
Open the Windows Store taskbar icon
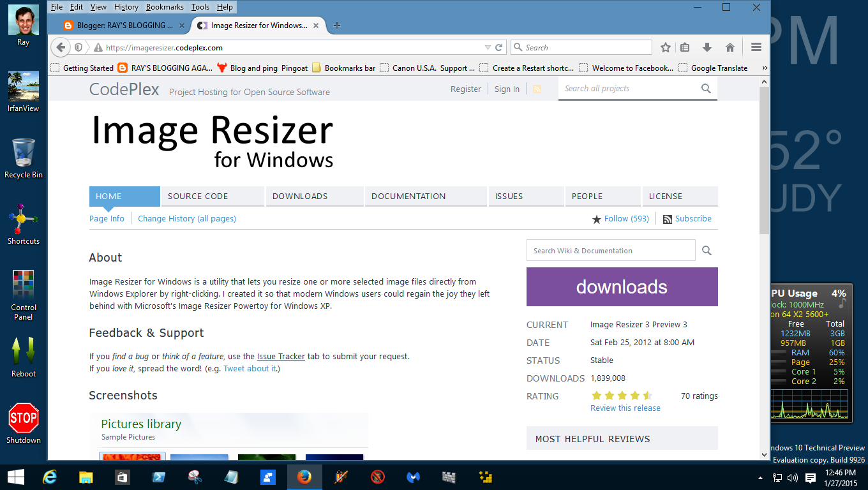pos(122,477)
